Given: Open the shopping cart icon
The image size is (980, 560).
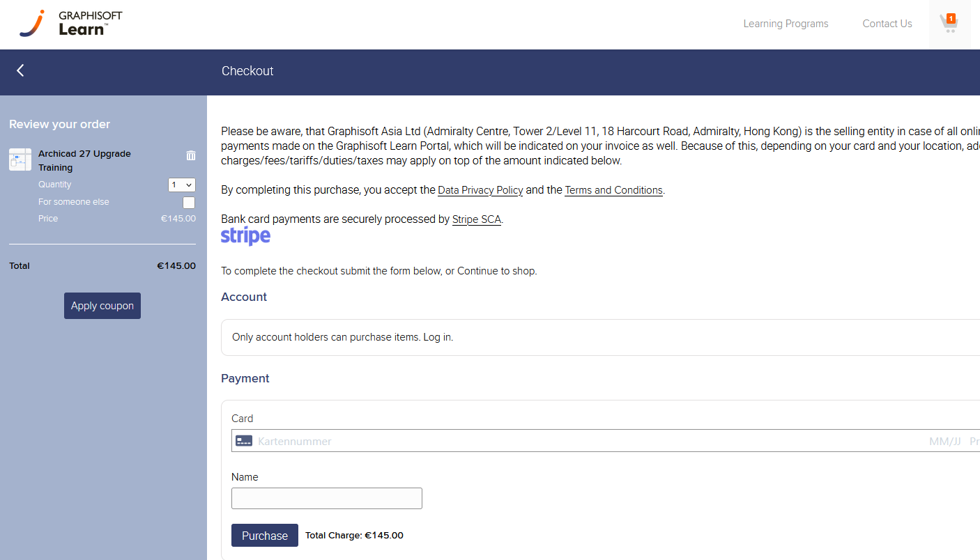Looking at the screenshot, I should pos(949,24).
